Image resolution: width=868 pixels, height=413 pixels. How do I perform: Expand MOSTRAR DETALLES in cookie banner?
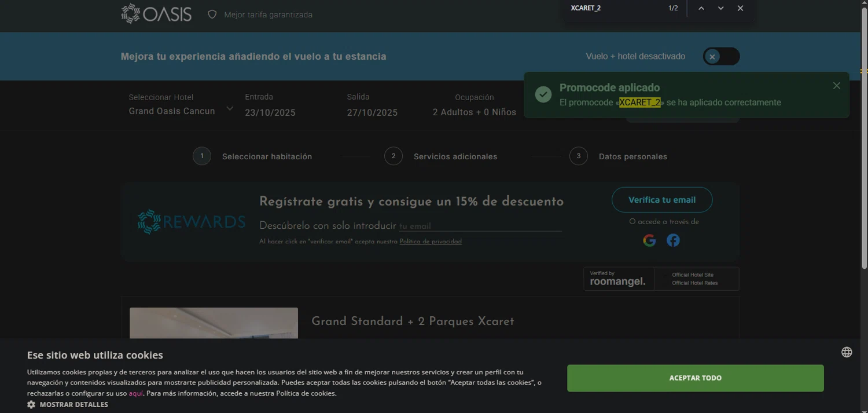pos(68,404)
